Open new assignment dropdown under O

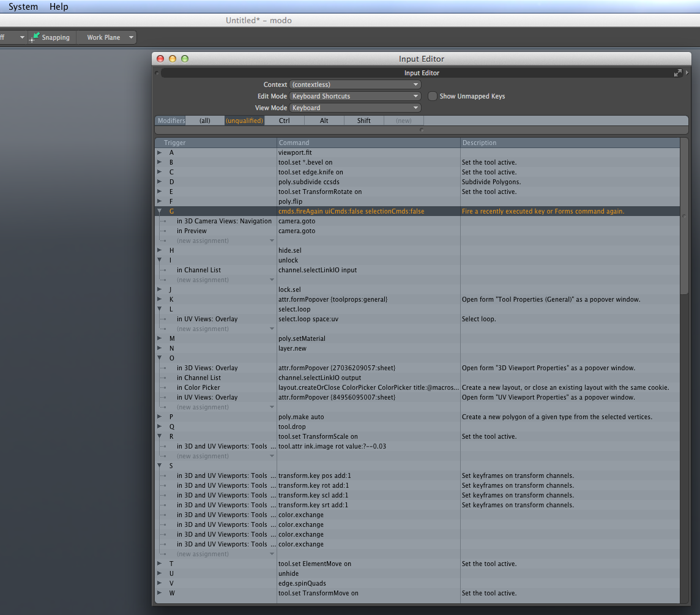(272, 408)
